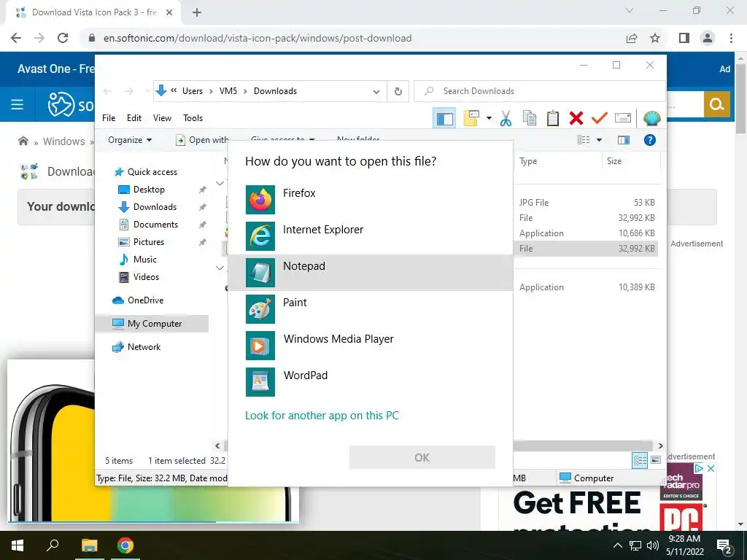This screenshot has height=560, width=747.
Task: Click the Search Downloads field
Action: [x=539, y=91]
